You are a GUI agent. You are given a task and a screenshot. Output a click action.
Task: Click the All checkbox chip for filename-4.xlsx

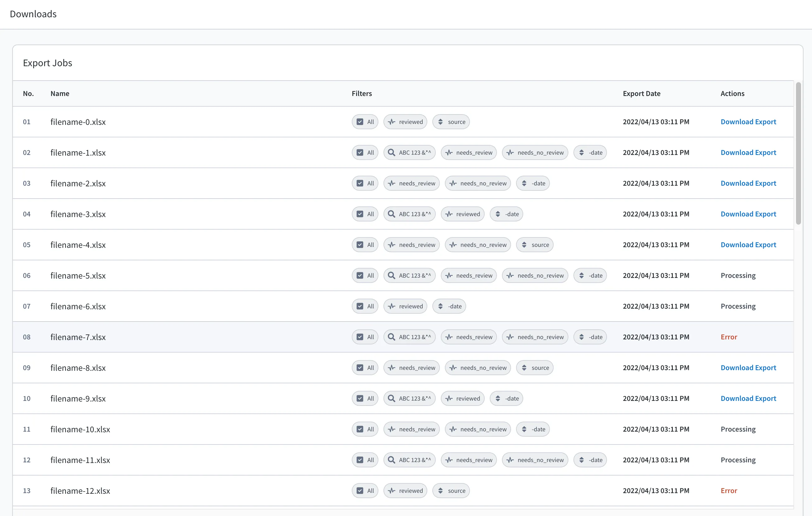pyautogui.click(x=365, y=245)
